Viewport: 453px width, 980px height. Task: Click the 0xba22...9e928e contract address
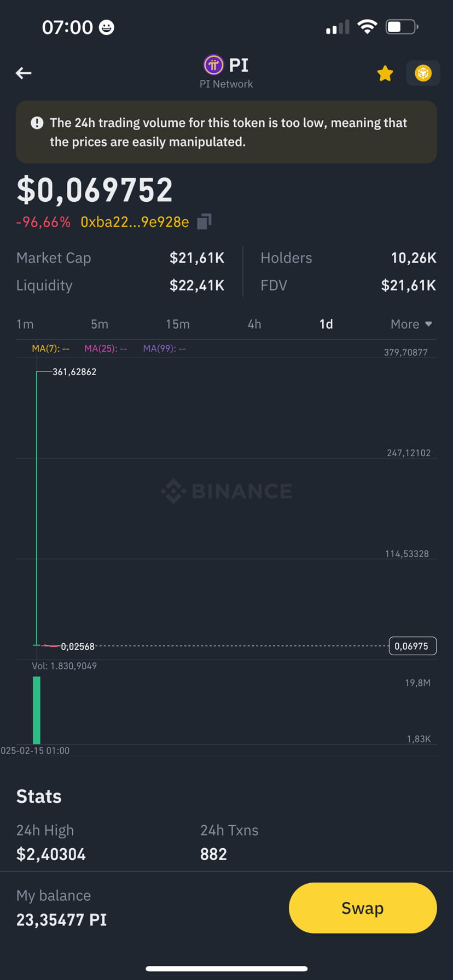coord(135,222)
